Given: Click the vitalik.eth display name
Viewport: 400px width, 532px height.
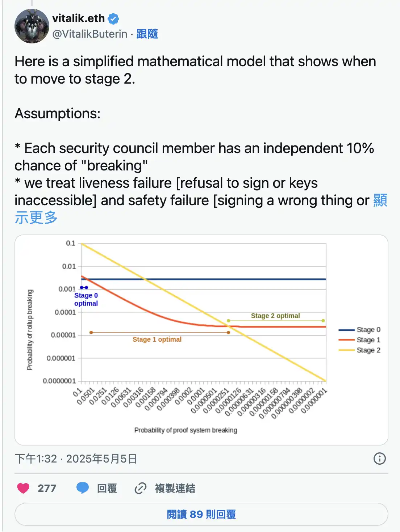Looking at the screenshot, I should pos(78,18).
